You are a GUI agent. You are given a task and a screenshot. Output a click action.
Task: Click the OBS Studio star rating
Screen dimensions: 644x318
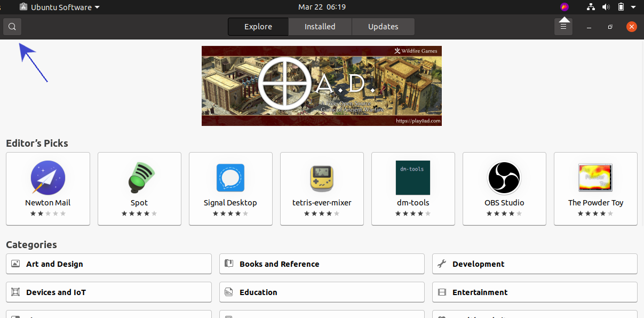click(x=504, y=213)
